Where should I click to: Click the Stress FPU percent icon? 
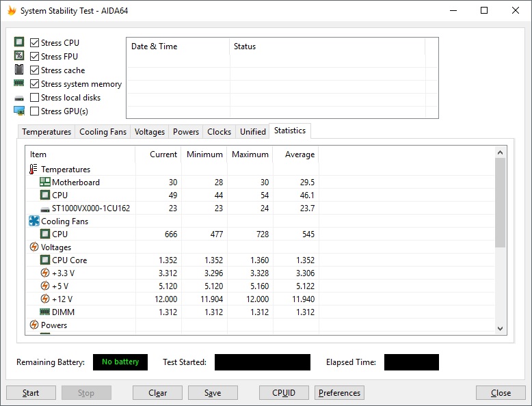[x=19, y=55]
